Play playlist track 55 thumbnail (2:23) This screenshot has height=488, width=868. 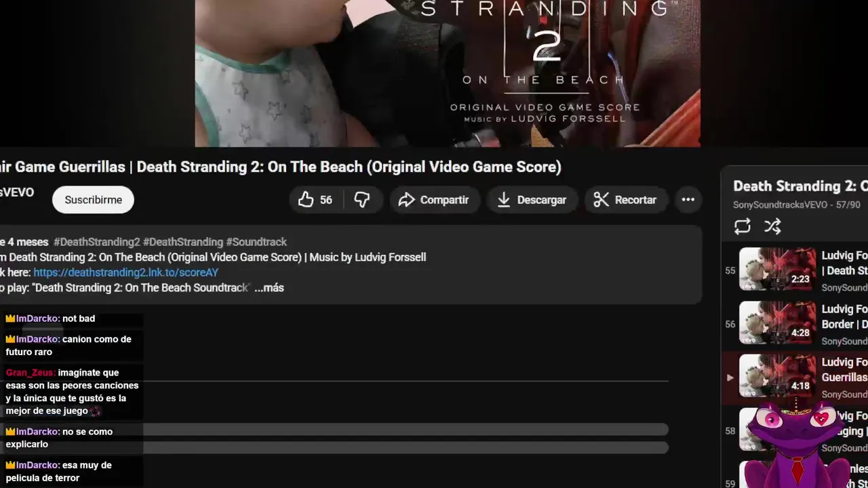click(x=778, y=269)
